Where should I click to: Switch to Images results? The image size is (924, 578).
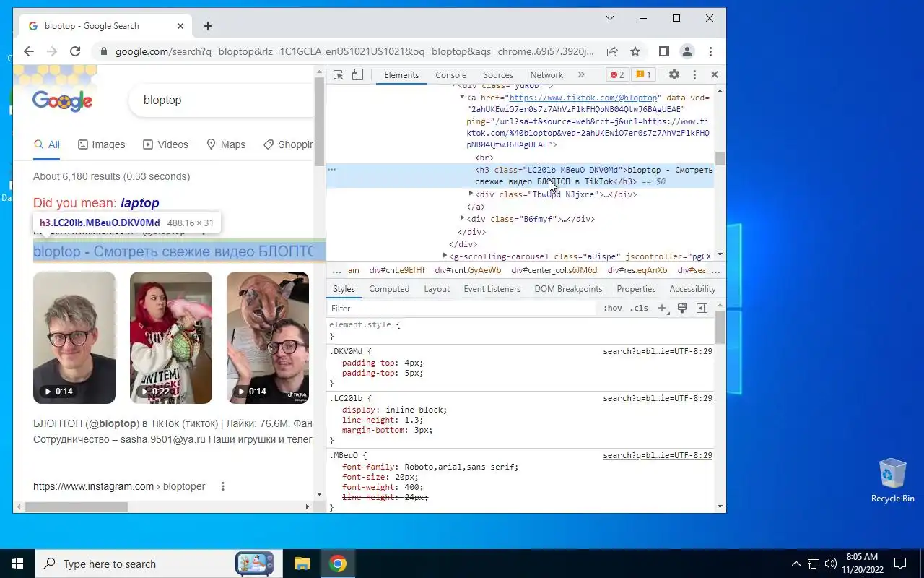pos(102,144)
